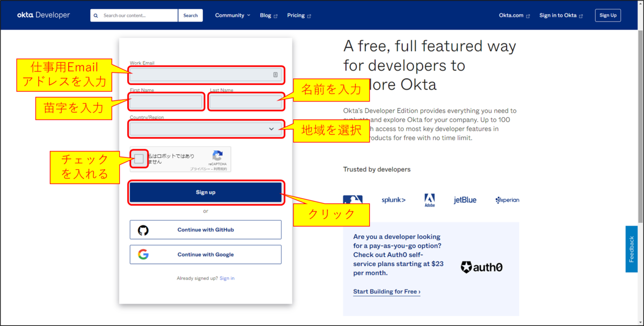
Task: Click the reCAPTCHA logo
Action: click(x=217, y=156)
